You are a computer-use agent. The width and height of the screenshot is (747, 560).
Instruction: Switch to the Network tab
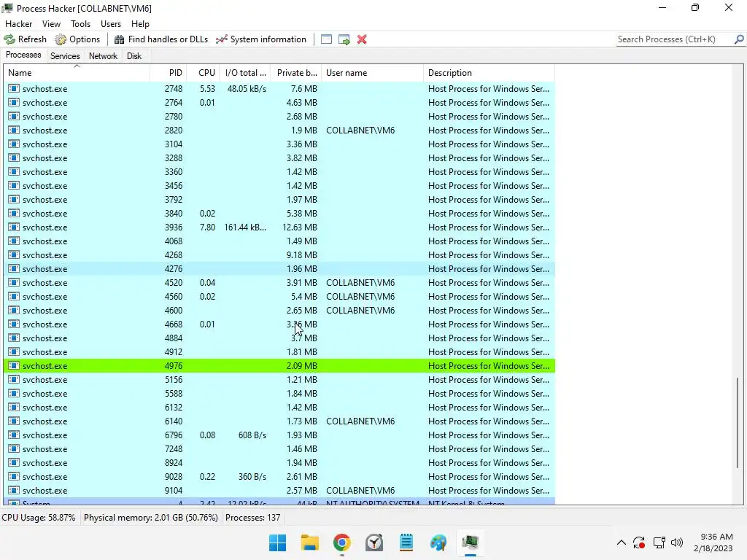pyautogui.click(x=103, y=56)
